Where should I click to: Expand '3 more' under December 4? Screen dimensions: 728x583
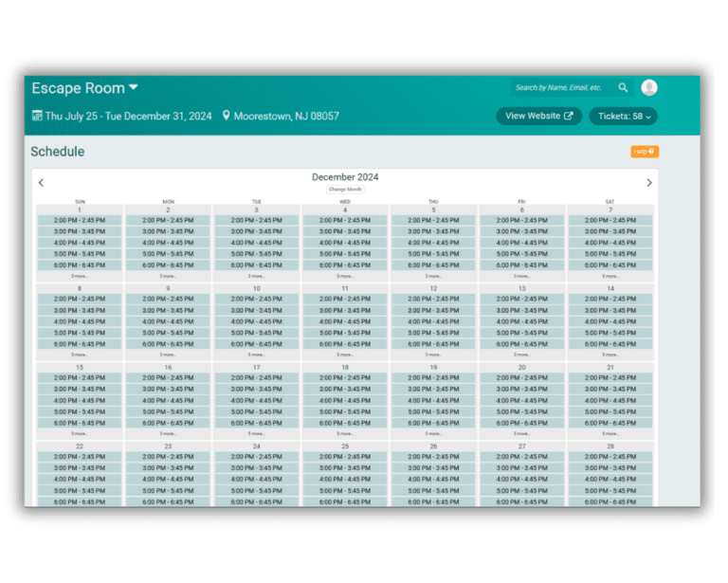(345, 276)
